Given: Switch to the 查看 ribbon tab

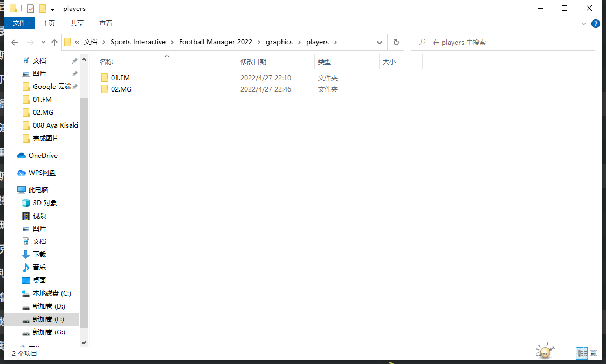Looking at the screenshot, I should [x=106, y=23].
